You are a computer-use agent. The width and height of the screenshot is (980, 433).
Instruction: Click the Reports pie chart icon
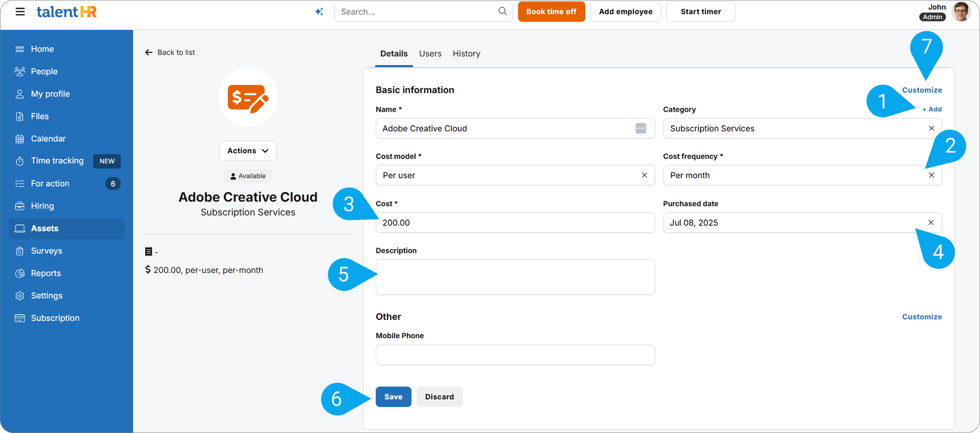click(20, 273)
